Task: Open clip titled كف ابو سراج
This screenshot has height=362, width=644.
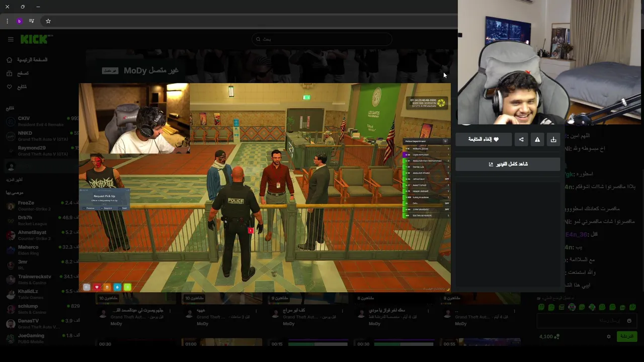Action: pos(294,310)
